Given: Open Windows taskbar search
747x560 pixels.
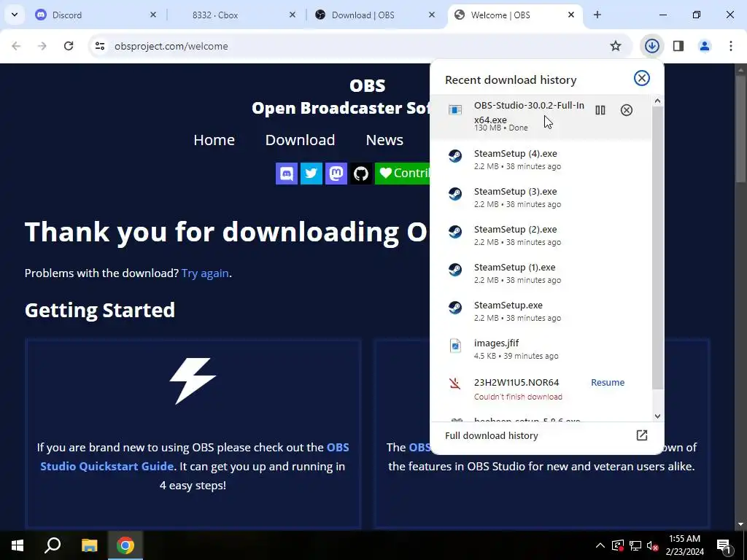Looking at the screenshot, I should coord(53,545).
